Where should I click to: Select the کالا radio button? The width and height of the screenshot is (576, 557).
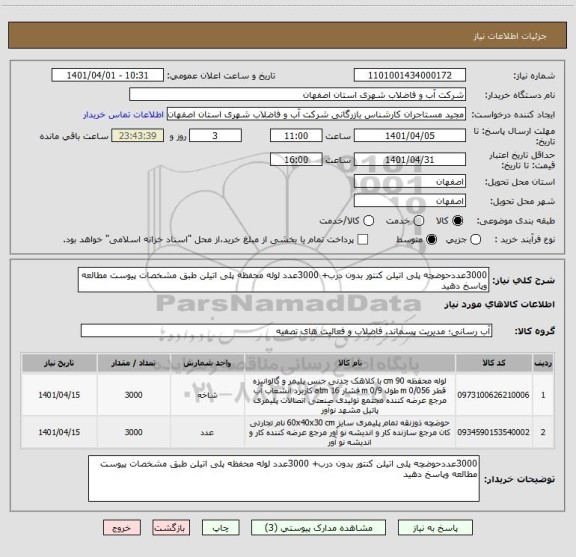pyautogui.click(x=458, y=220)
